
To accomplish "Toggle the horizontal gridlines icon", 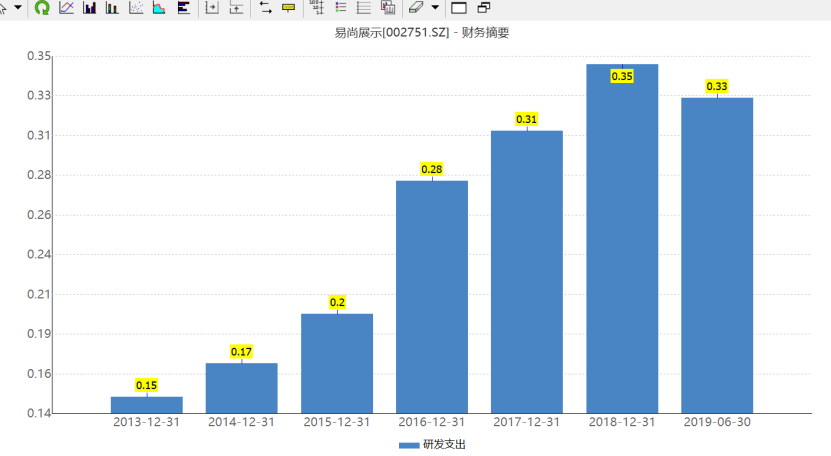I will click(364, 7).
